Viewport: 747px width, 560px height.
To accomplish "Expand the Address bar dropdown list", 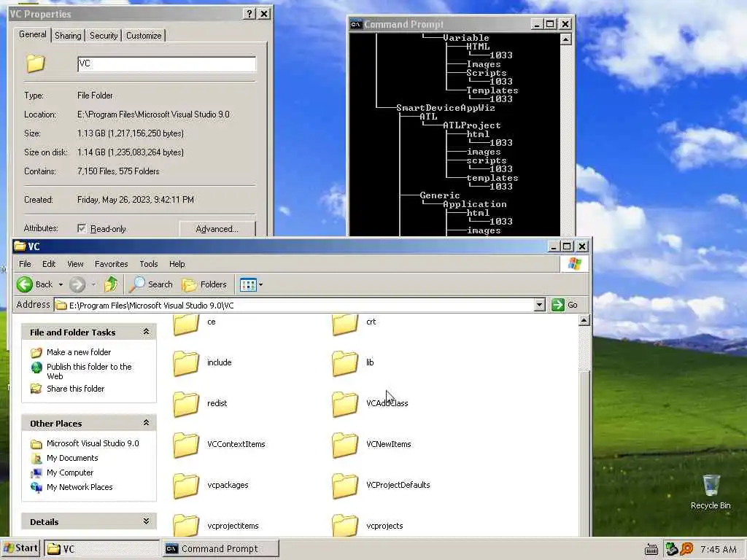I will pos(539,305).
